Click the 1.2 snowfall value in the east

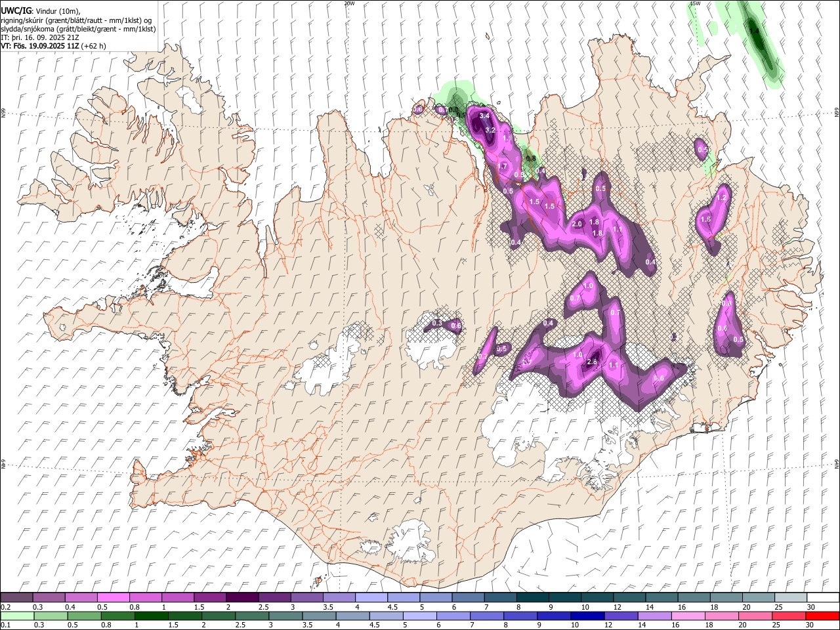722,198
